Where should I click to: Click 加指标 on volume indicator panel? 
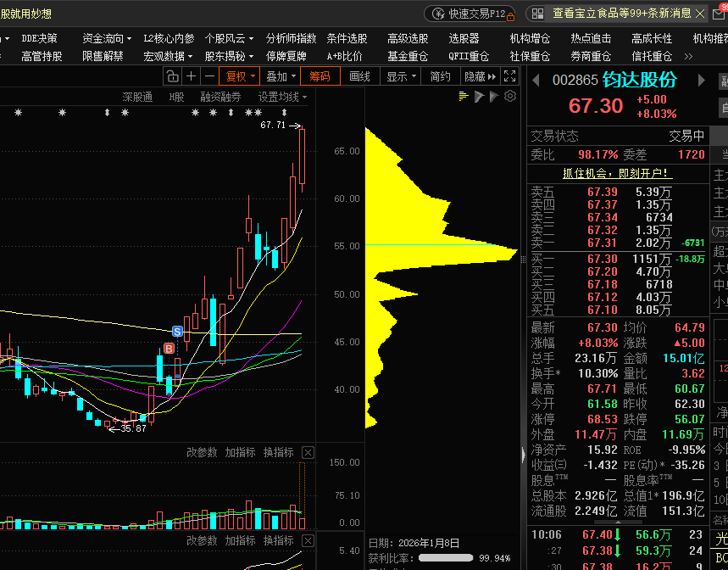click(240, 452)
